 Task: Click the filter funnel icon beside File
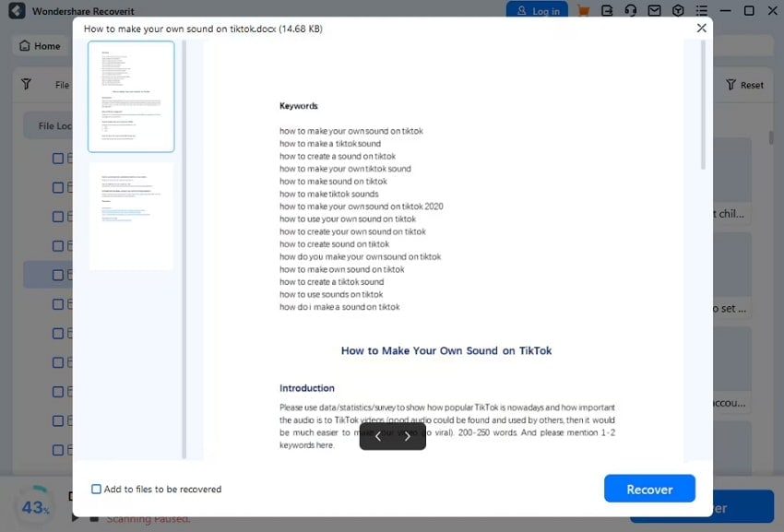[27, 84]
